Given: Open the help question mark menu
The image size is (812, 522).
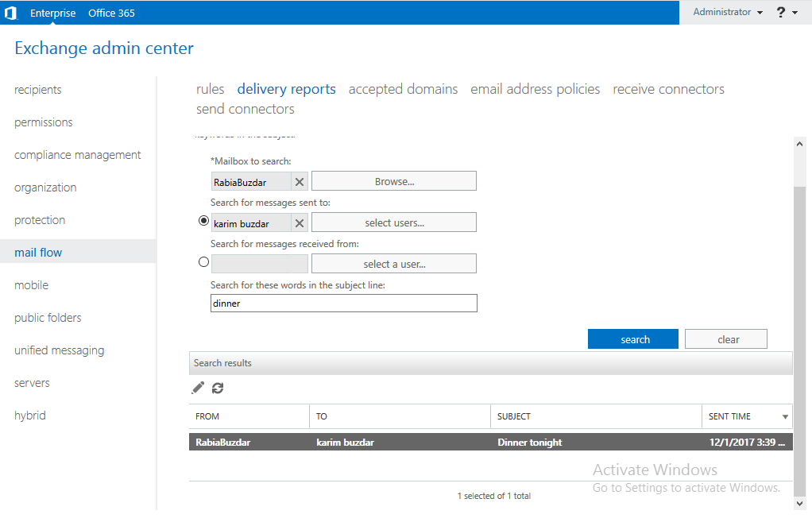Looking at the screenshot, I should [786, 13].
